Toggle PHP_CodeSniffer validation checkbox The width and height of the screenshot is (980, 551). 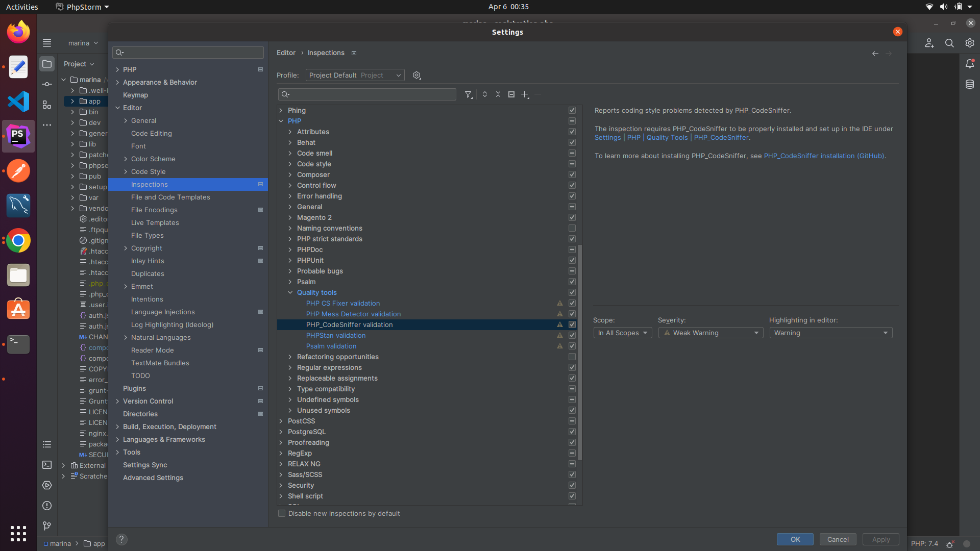coord(572,324)
